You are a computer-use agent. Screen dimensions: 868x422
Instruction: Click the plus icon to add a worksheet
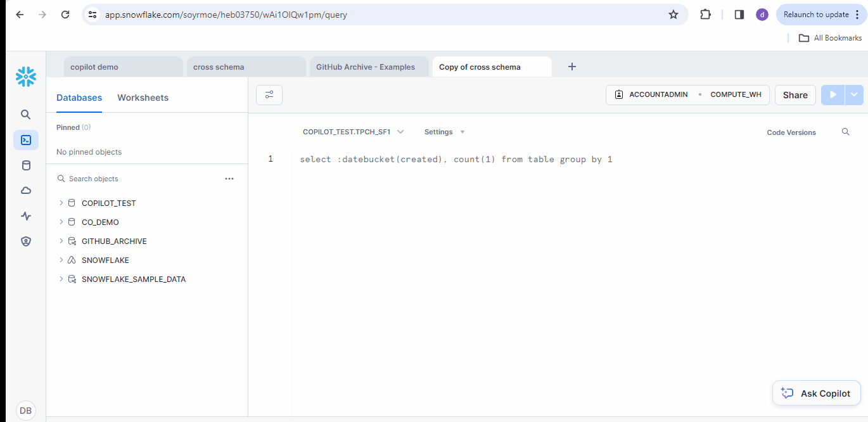pyautogui.click(x=572, y=67)
